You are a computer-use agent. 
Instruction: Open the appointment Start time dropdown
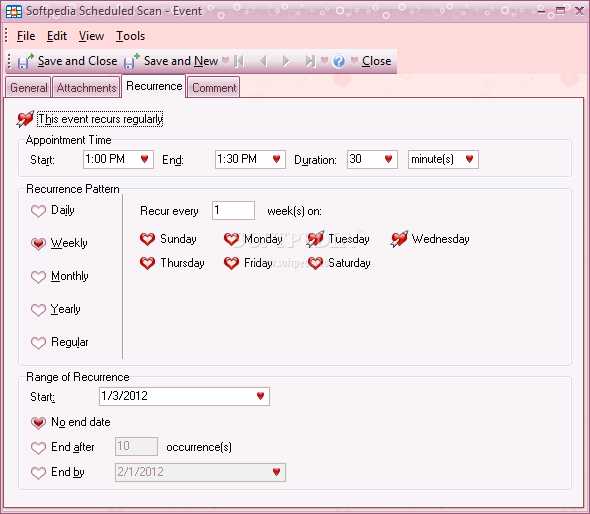(144, 159)
